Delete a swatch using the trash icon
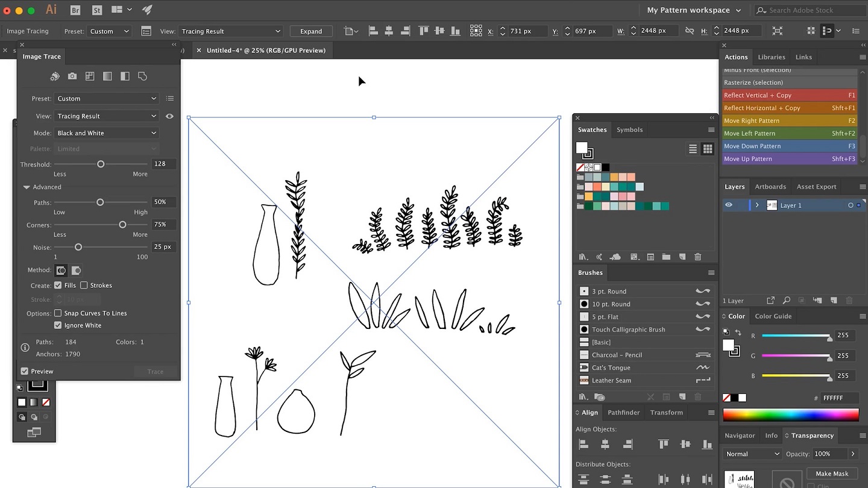Screen dimensions: 868x488 click(x=697, y=257)
